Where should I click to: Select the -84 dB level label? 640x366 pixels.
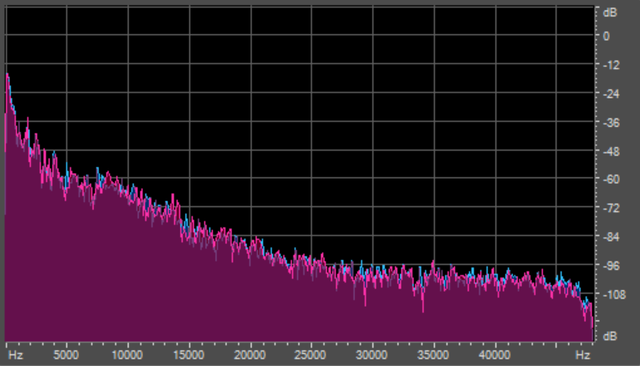(x=611, y=237)
